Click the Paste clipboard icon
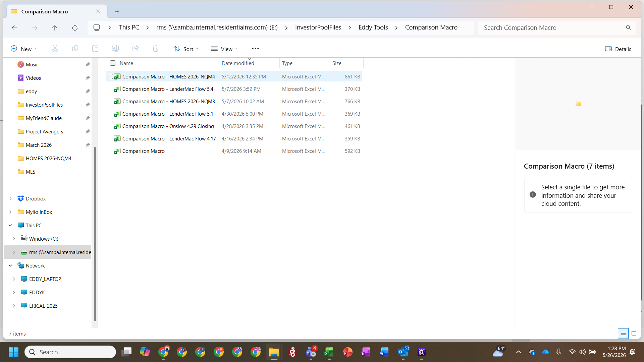Image resolution: width=644 pixels, height=362 pixels. [95, 49]
